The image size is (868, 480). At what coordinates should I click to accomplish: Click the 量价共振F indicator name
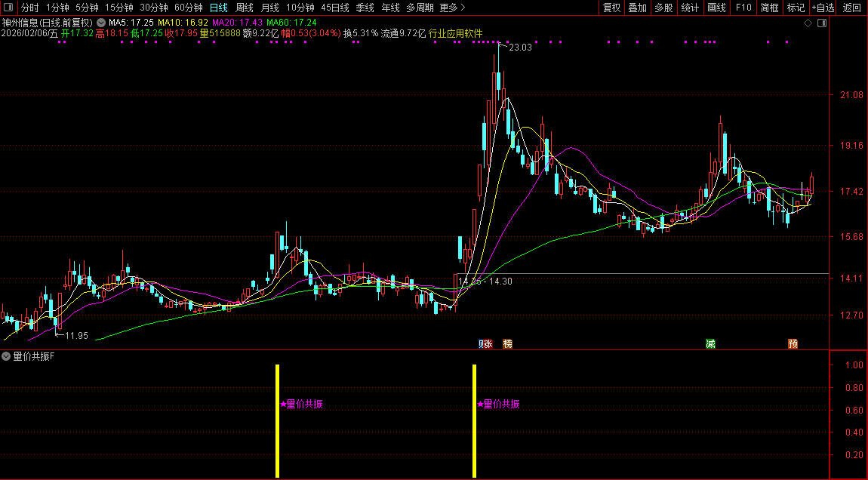34,356
